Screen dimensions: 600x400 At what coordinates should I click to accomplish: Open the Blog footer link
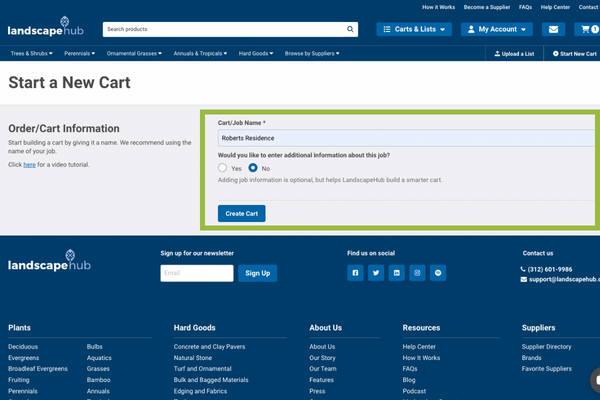click(409, 380)
